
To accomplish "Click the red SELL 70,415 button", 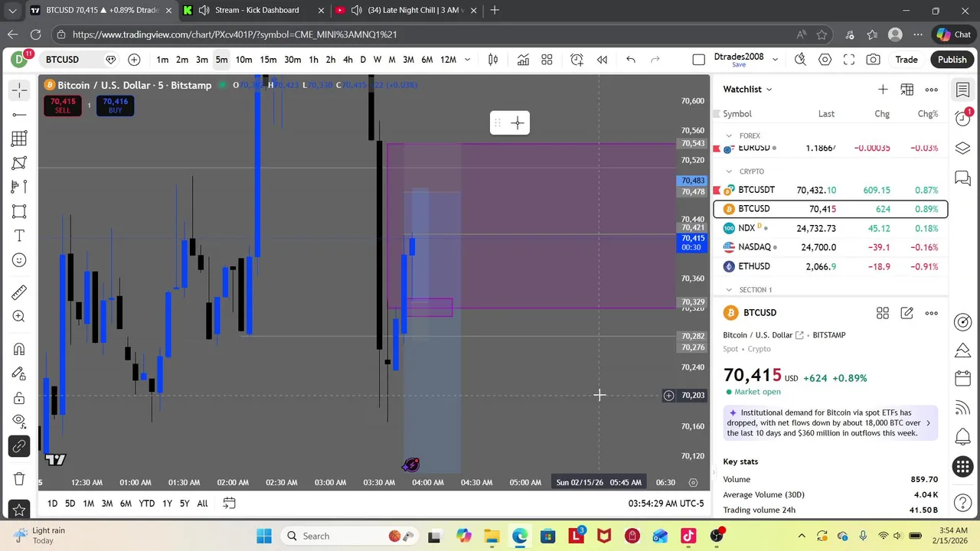I will click(63, 106).
